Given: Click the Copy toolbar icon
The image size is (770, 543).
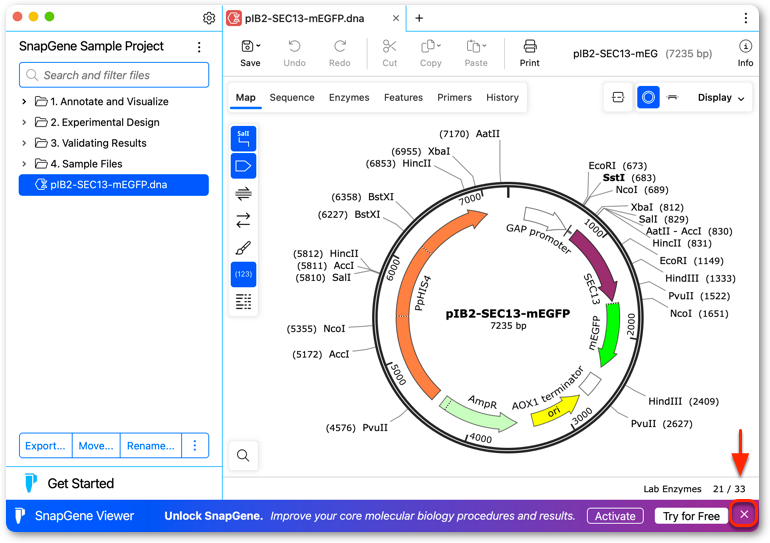Looking at the screenshot, I should 428,46.
